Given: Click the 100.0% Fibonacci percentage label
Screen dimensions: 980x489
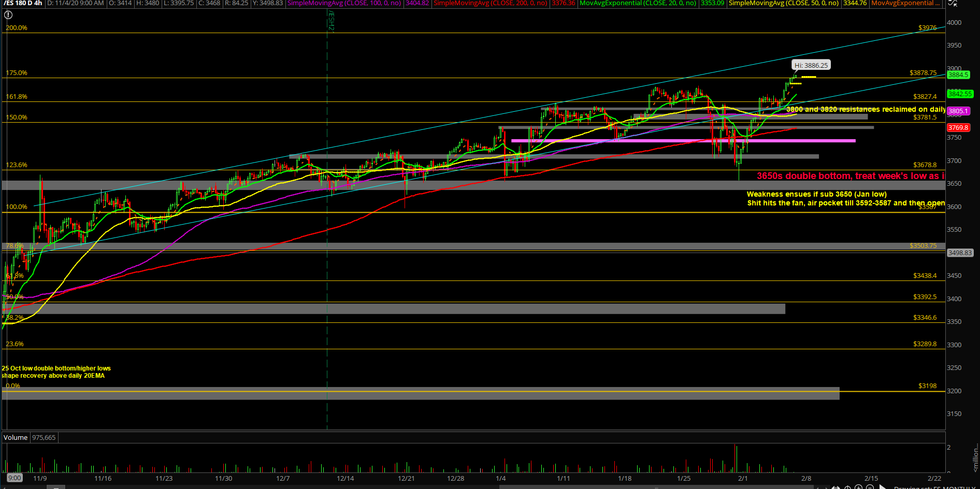Looking at the screenshot, I should coord(17,207).
